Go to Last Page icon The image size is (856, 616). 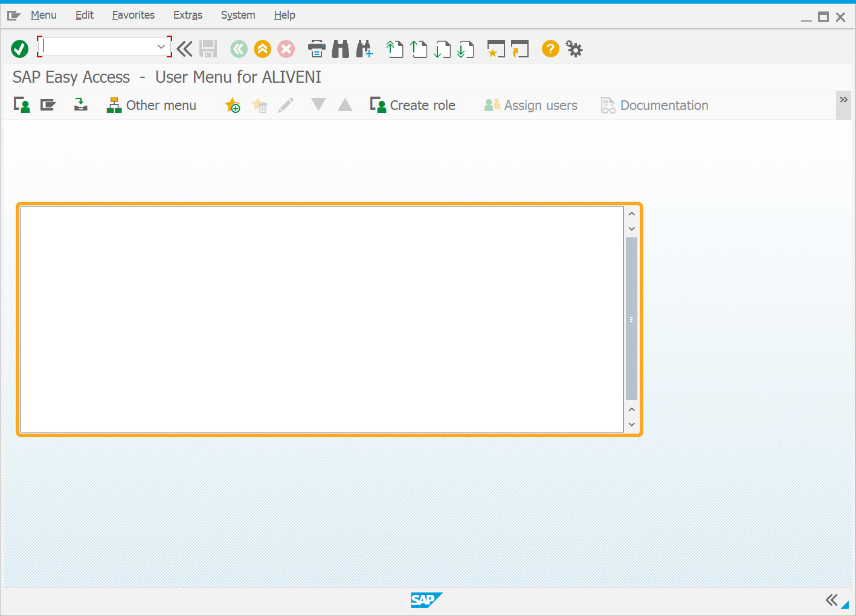pos(466,49)
